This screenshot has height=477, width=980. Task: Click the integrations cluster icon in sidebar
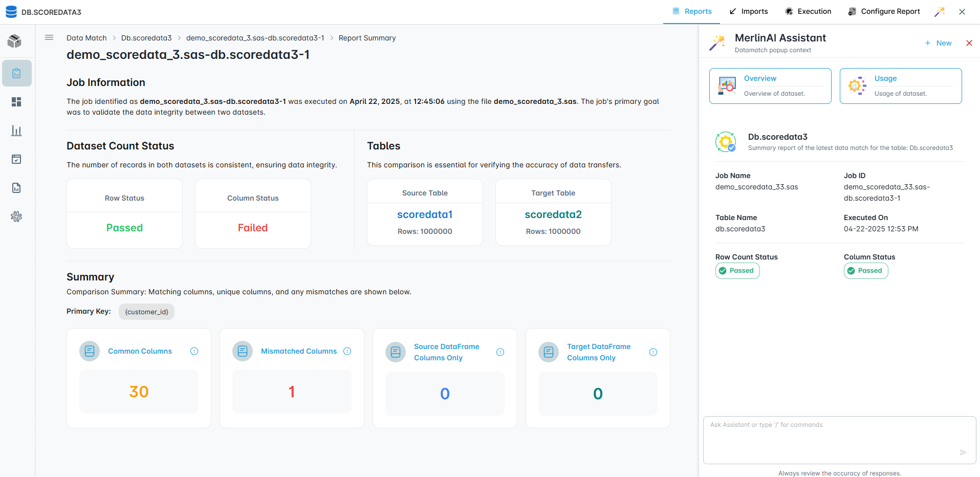click(16, 216)
